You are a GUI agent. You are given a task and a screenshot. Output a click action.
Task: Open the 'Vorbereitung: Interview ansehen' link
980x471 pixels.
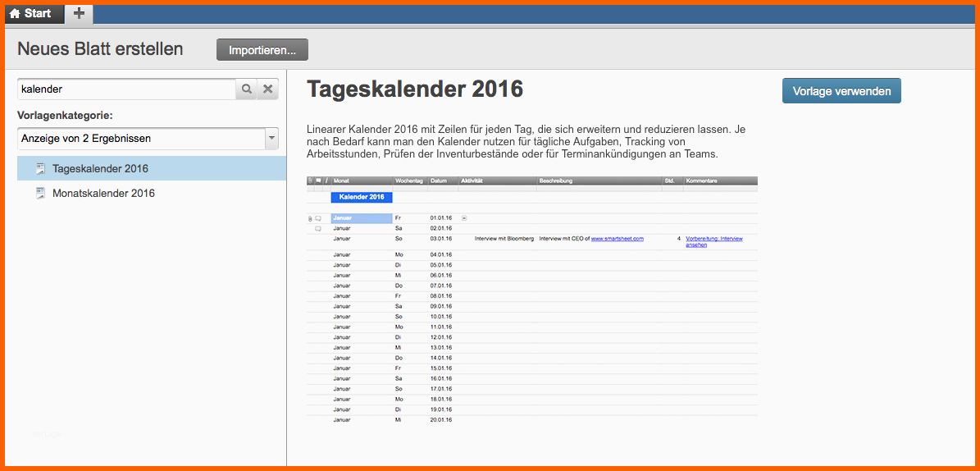713,241
